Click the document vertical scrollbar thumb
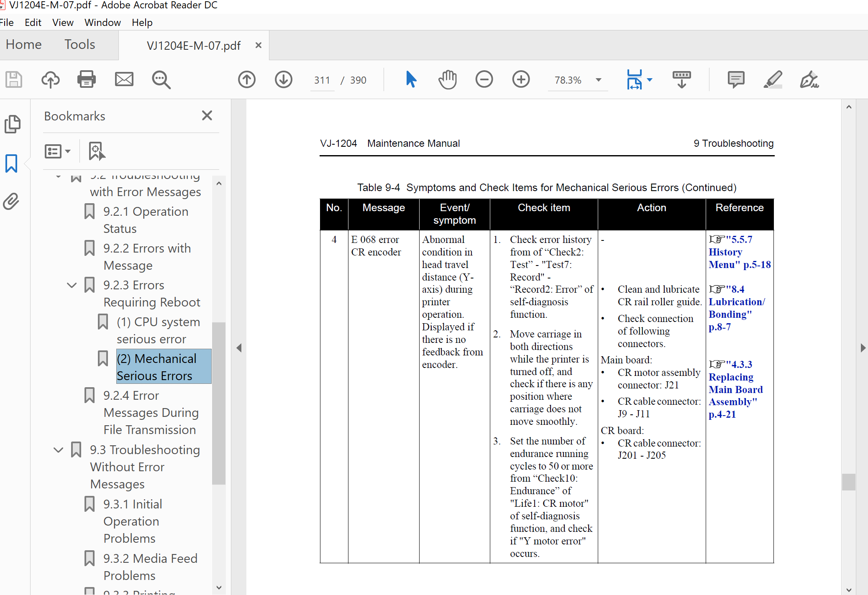 pos(849,482)
